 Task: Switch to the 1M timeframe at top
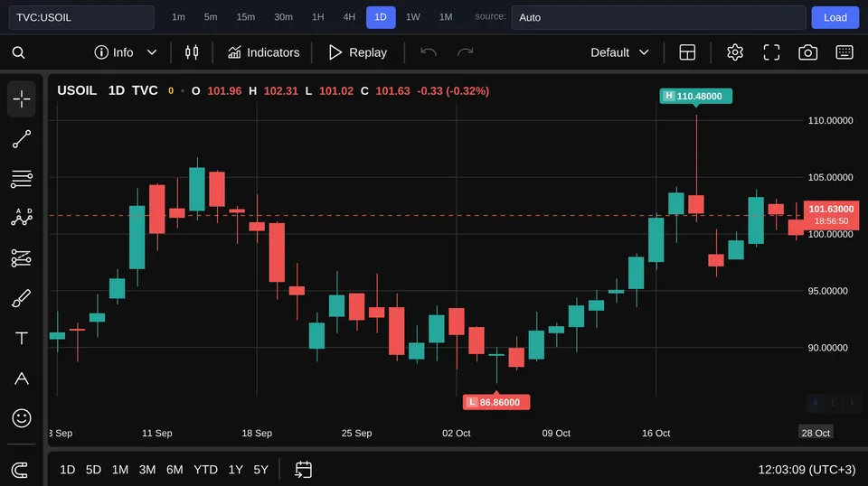point(446,17)
